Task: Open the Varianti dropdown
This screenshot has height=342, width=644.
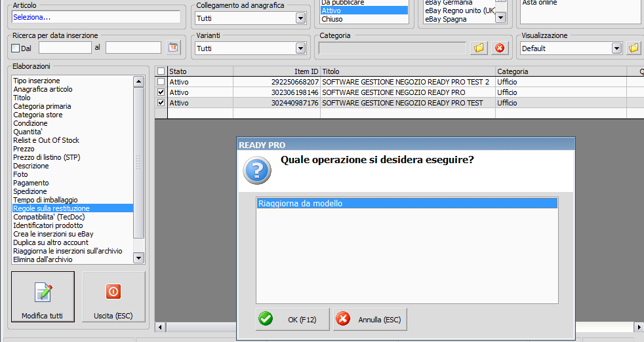Action: 300,48
